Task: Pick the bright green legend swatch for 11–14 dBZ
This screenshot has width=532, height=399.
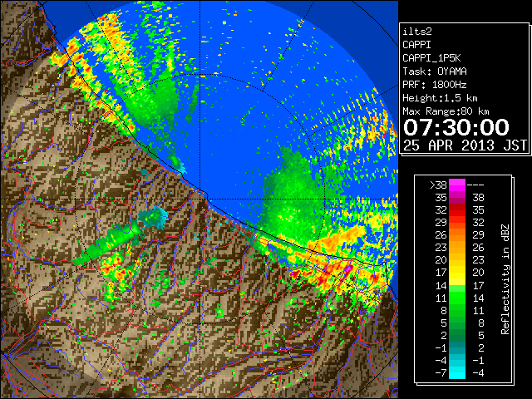Action: (457, 298)
